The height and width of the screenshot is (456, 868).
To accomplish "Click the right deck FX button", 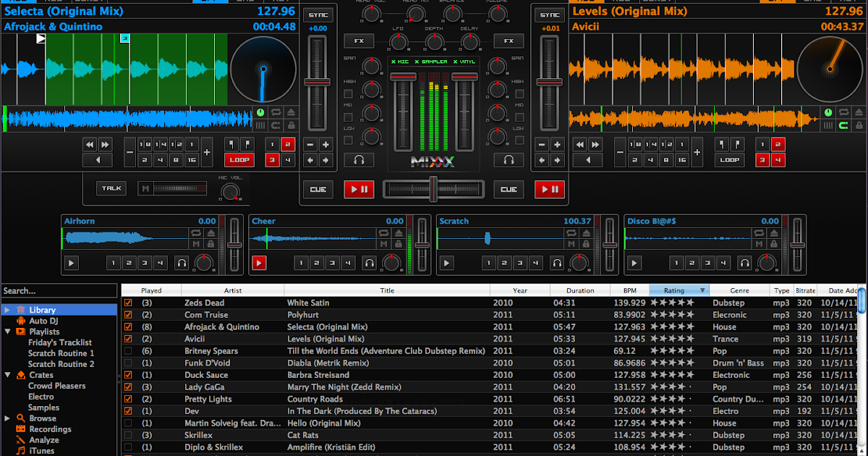I will [x=509, y=41].
